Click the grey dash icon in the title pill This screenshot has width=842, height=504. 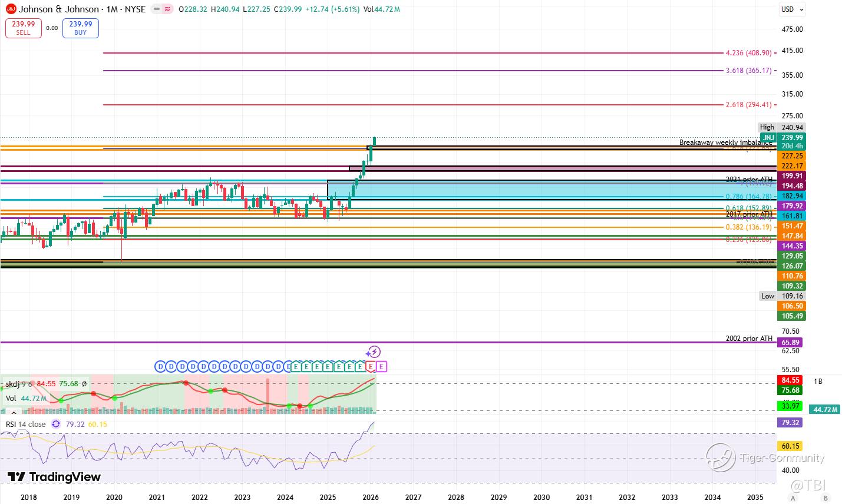pyautogui.click(x=156, y=9)
